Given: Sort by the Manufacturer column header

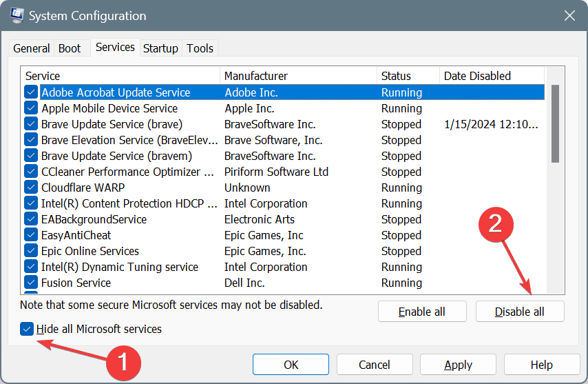Looking at the screenshot, I should (299, 76).
